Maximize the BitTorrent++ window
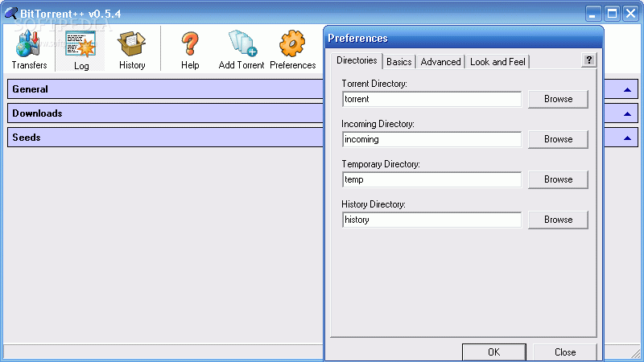 click(612, 14)
